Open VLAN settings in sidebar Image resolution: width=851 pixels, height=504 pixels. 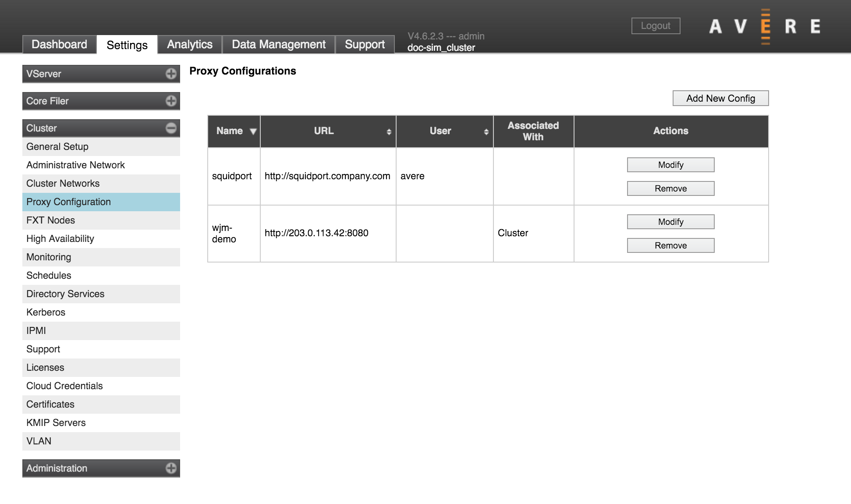[x=101, y=441]
